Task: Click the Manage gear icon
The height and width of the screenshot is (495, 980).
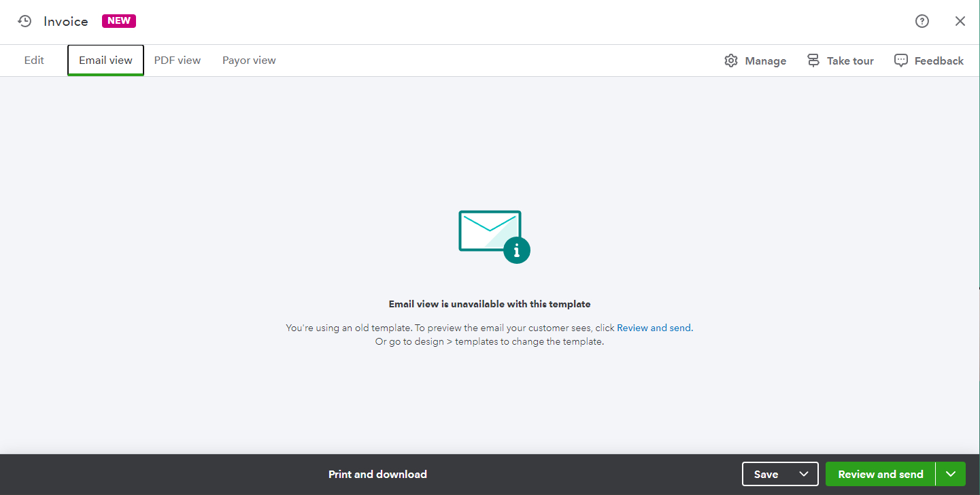Action: (731, 61)
